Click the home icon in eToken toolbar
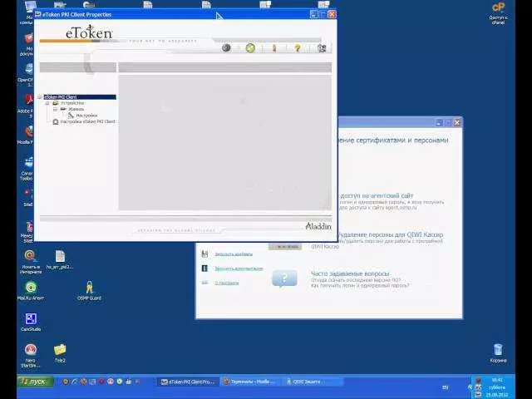Screen dimensions: 532x399 pos(322,48)
